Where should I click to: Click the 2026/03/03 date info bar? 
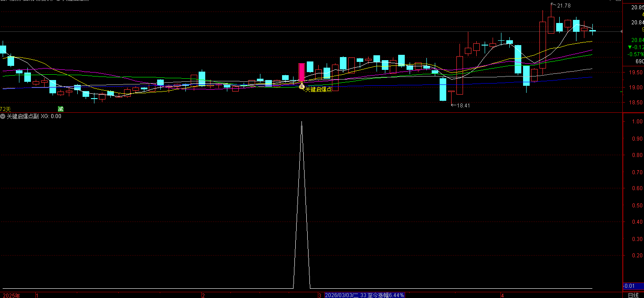(x=365, y=295)
